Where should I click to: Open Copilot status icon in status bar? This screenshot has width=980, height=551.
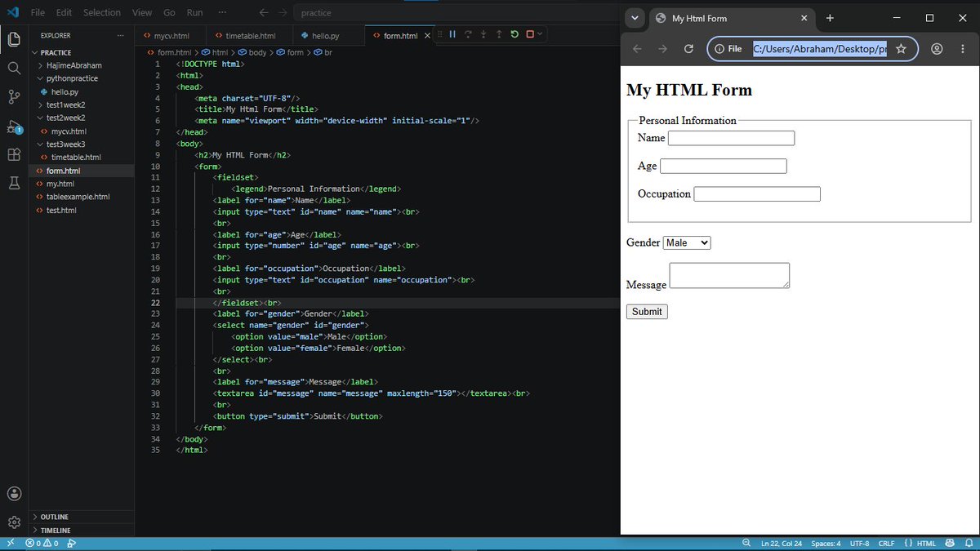pos(950,544)
